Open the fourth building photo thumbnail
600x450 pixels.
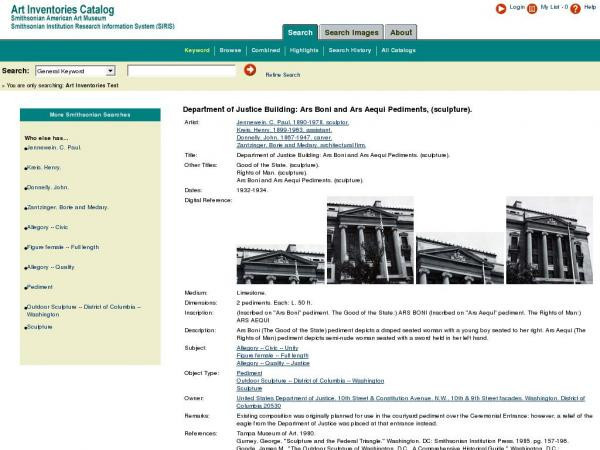point(549,240)
